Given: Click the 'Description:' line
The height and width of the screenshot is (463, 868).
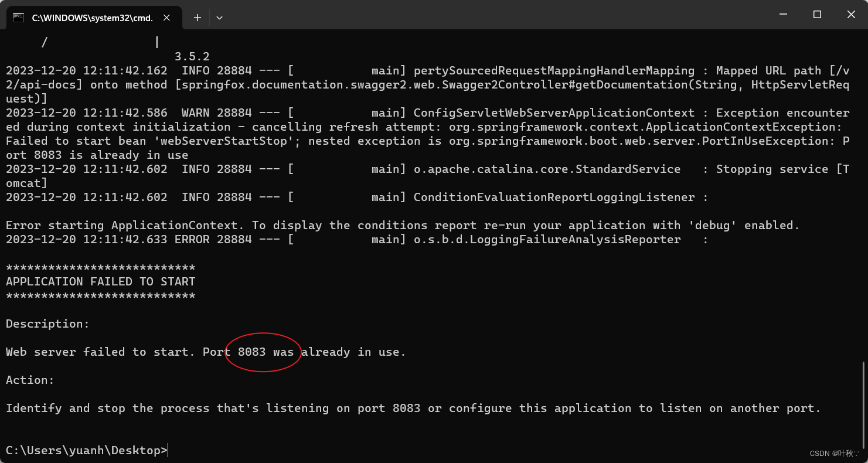Looking at the screenshot, I should (x=48, y=324).
